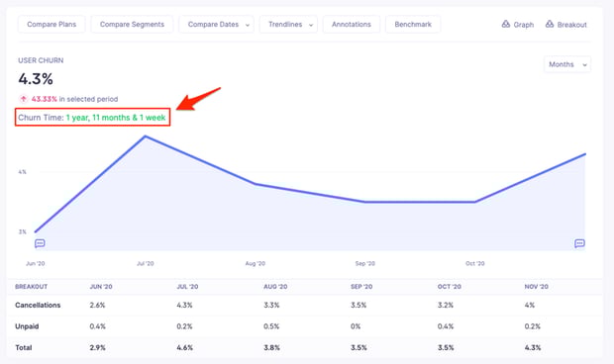Click the 43.33% change value
This screenshot has width=614, height=364.
[x=45, y=99]
